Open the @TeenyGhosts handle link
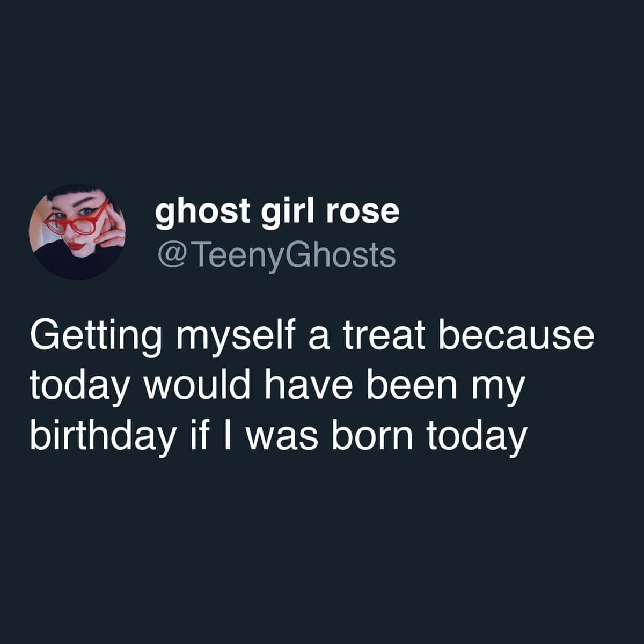Image resolution: width=644 pixels, height=644 pixels. click(x=276, y=255)
